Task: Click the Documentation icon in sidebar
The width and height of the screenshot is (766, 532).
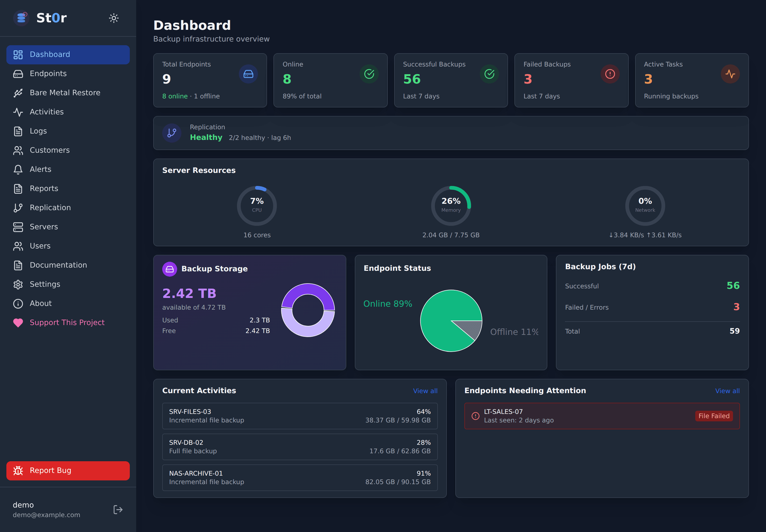Action: click(18, 265)
